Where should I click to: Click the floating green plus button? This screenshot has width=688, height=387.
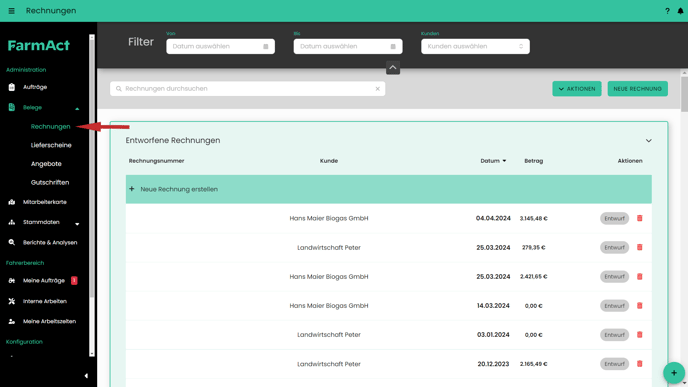674,373
